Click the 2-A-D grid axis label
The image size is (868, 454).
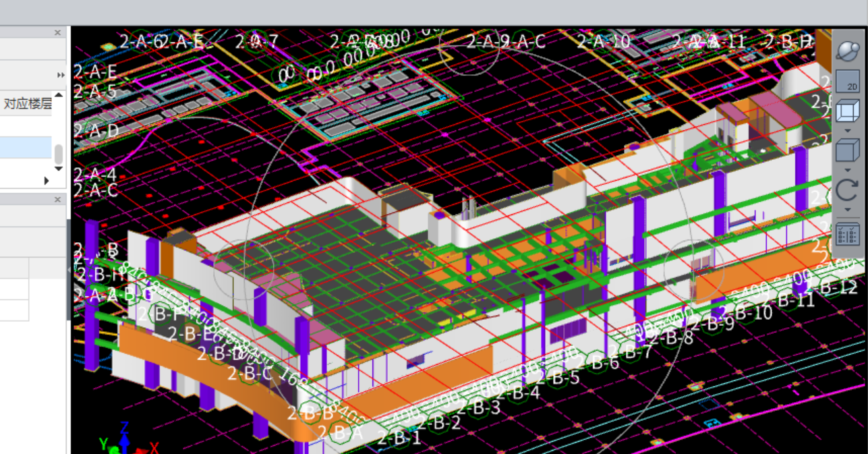(96, 131)
